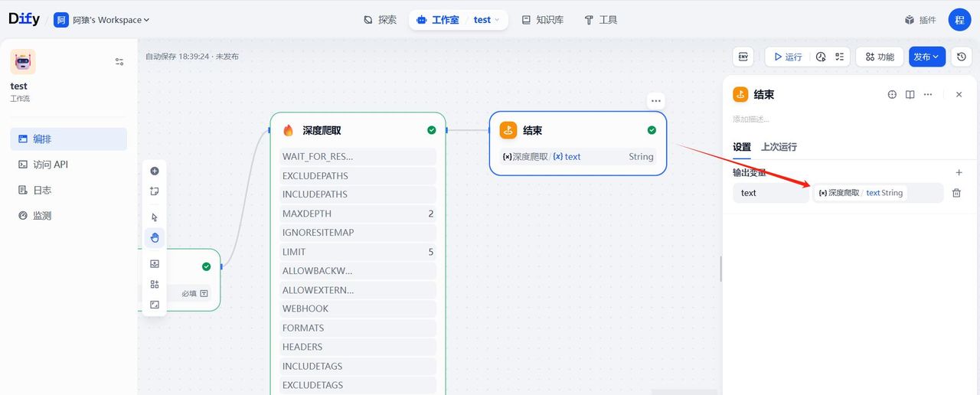Switch to pointer mode
Screen dimensions: 980x395
[x=155, y=217]
